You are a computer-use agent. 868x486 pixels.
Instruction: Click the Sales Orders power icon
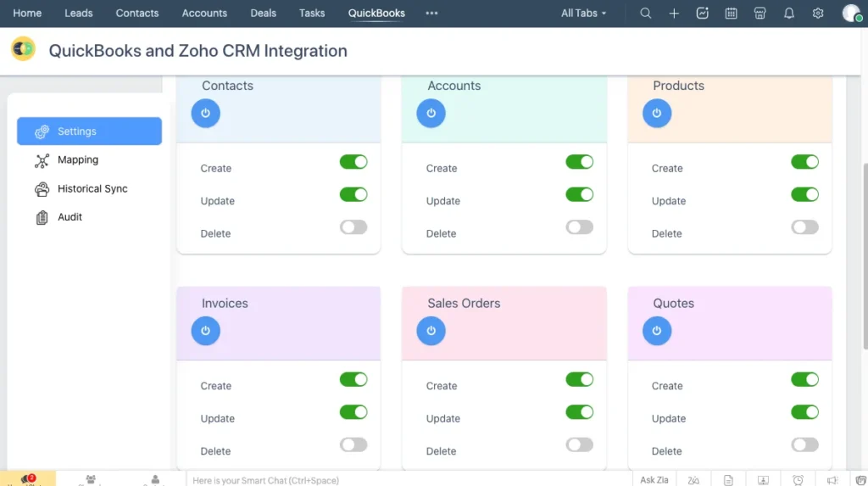431,331
